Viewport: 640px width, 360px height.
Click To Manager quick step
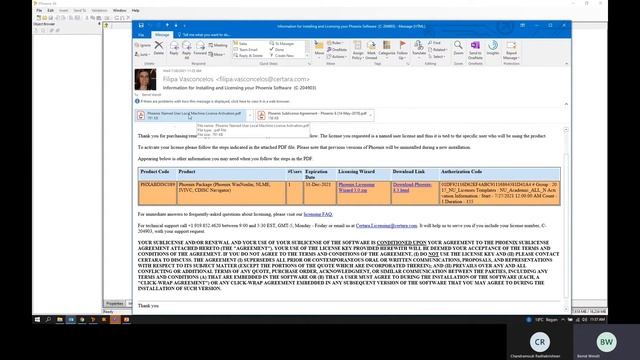(x=282, y=43)
